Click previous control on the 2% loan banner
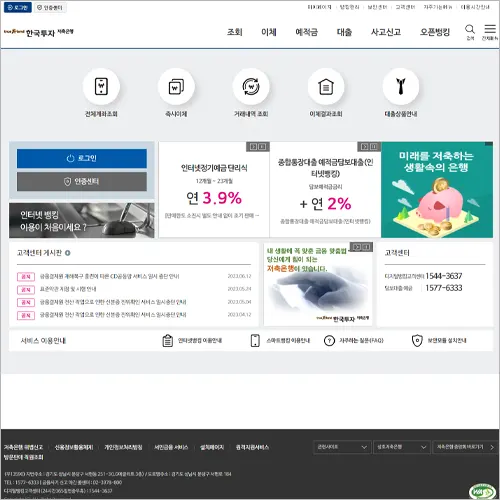This screenshot has width=500, height=500. (365, 147)
